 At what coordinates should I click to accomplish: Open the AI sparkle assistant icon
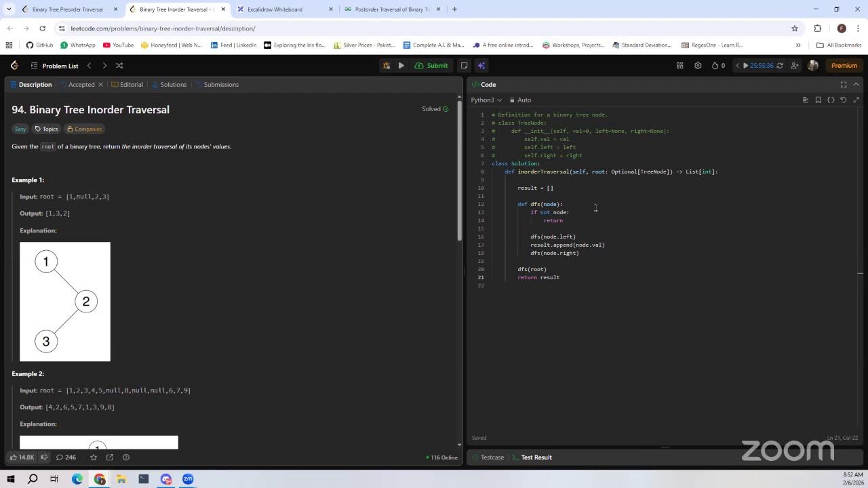(481, 66)
